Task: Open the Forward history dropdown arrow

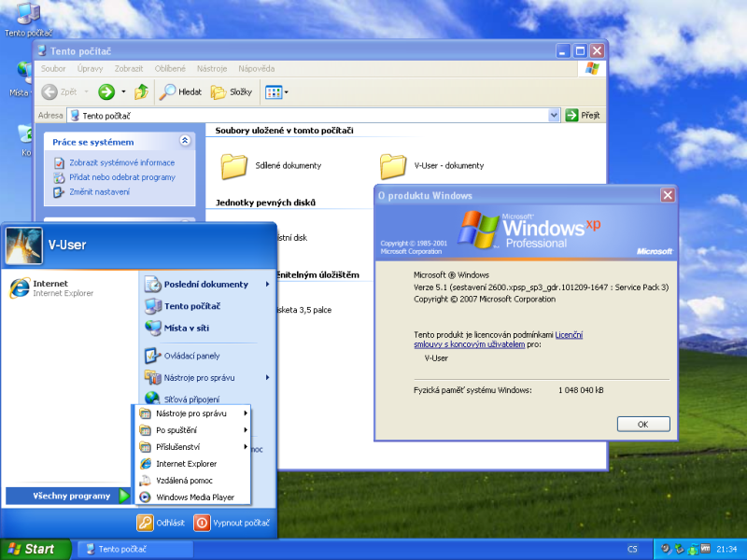Action: point(123,91)
